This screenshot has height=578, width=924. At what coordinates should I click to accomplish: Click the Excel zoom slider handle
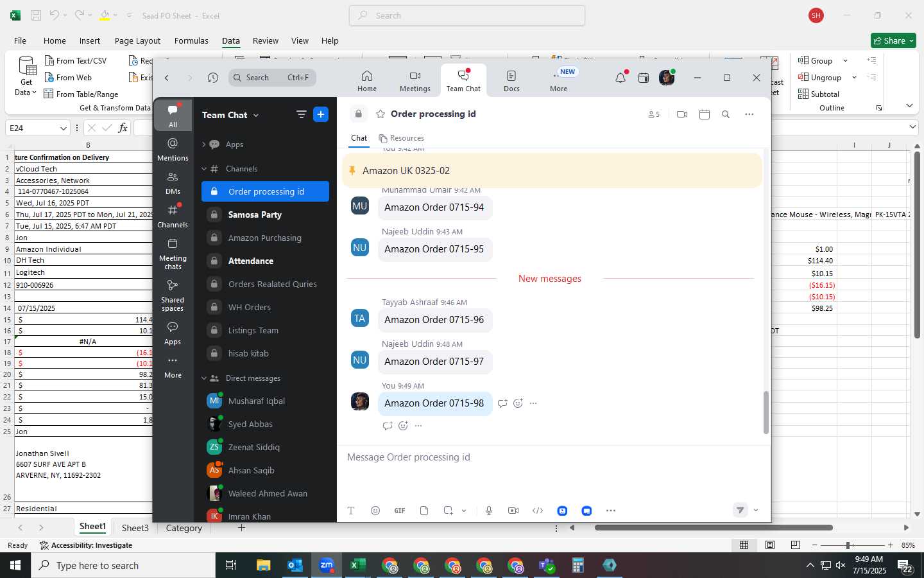848,545
